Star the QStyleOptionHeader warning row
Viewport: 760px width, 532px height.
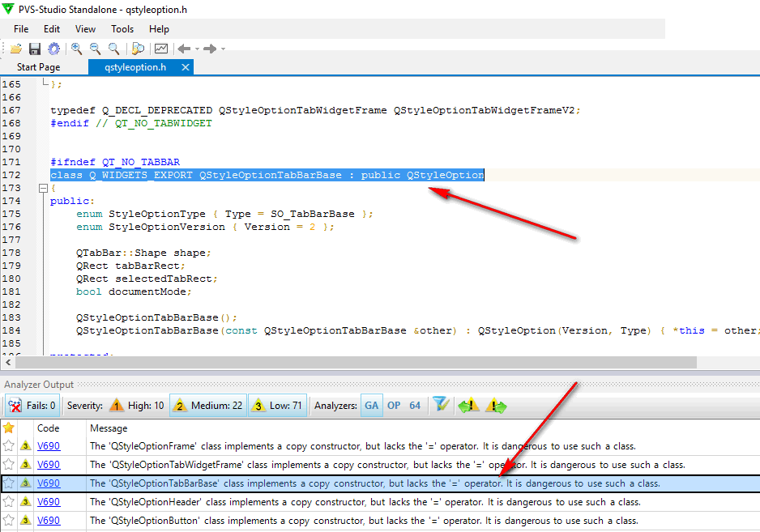coord(8,502)
